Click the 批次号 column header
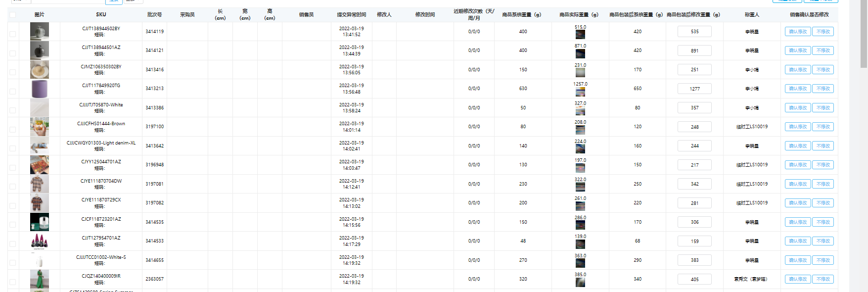Screen dimensions: 868x292 (154, 15)
